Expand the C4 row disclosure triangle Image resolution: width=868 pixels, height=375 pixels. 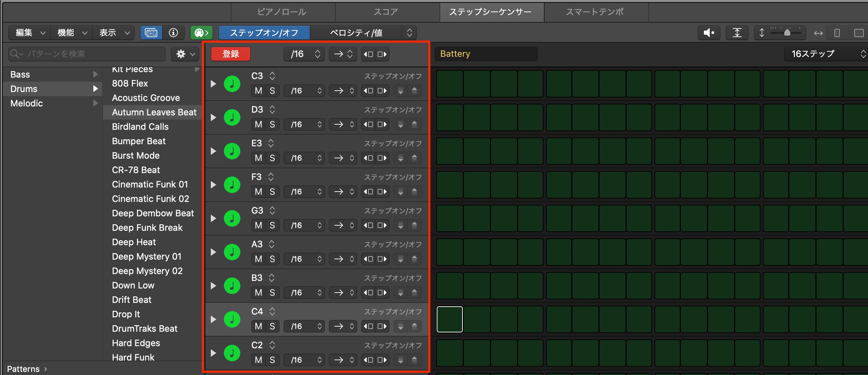213,319
